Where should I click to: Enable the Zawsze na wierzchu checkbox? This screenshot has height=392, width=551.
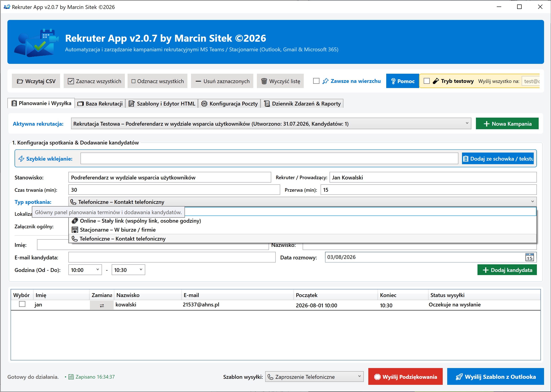pos(316,81)
